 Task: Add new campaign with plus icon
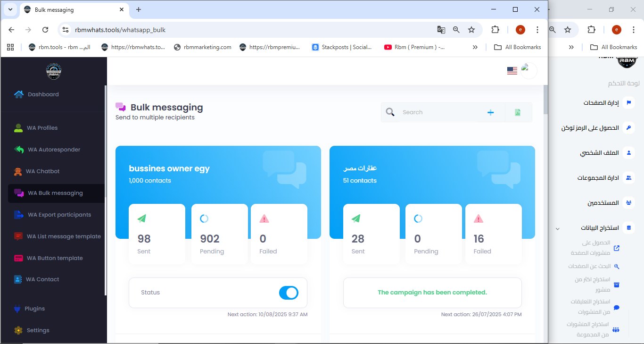click(x=490, y=112)
